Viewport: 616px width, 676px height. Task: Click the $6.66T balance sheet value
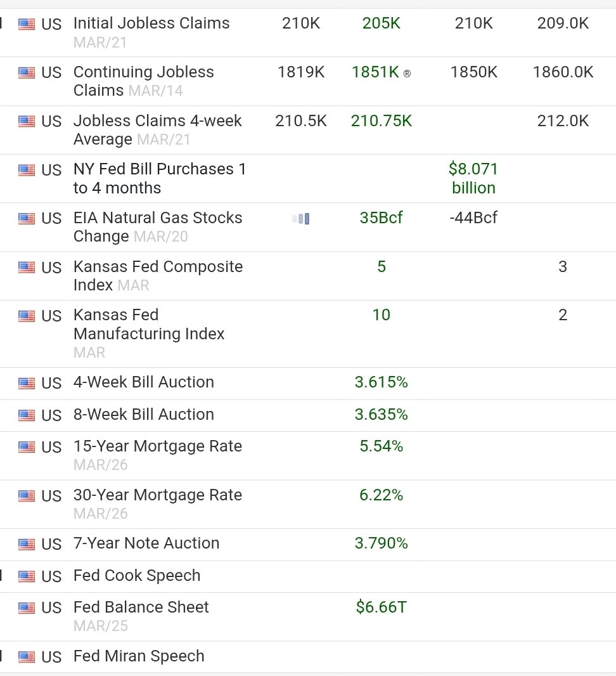[x=382, y=607]
